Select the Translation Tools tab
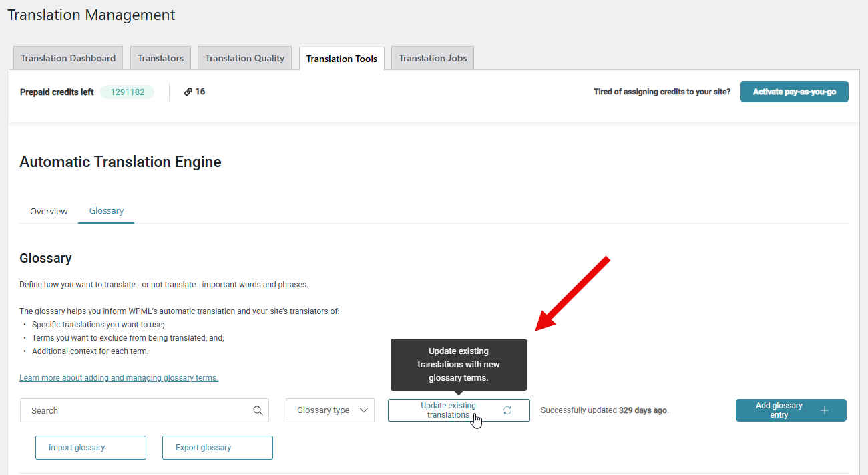 (x=342, y=59)
